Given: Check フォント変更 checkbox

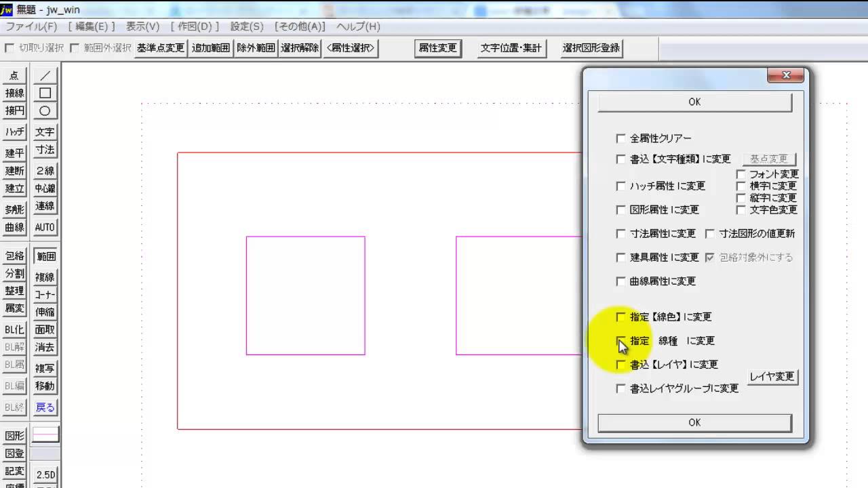Looking at the screenshot, I should click(x=741, y=174).
